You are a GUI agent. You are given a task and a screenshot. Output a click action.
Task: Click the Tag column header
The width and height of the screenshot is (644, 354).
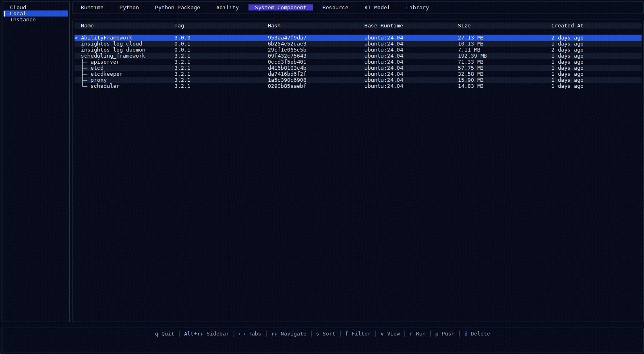click(179, 25)
